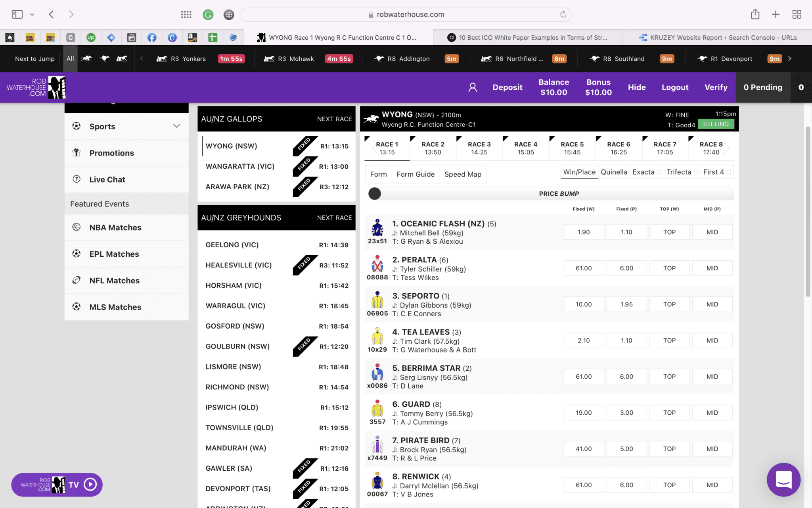This screenshot has width=812, height=508.
Task: Play Rob Waterhouse TV
Action: (x=57, y=485)
